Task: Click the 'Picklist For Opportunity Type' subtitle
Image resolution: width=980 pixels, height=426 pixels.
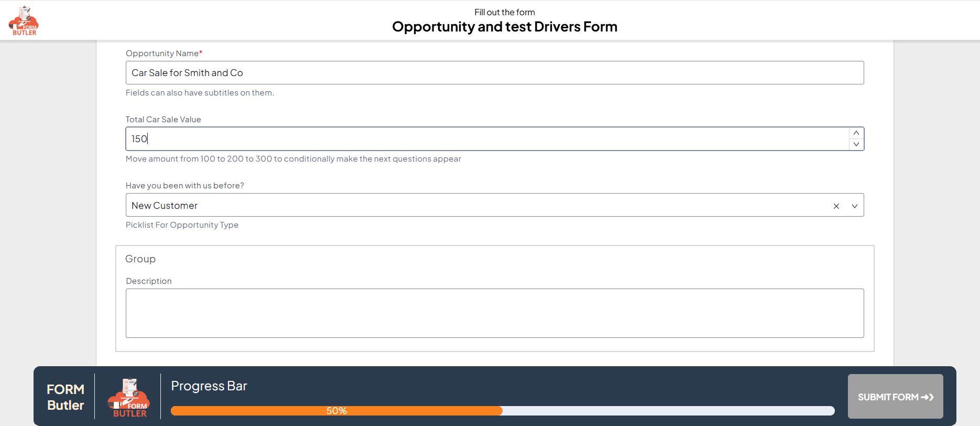Action: 182,225
